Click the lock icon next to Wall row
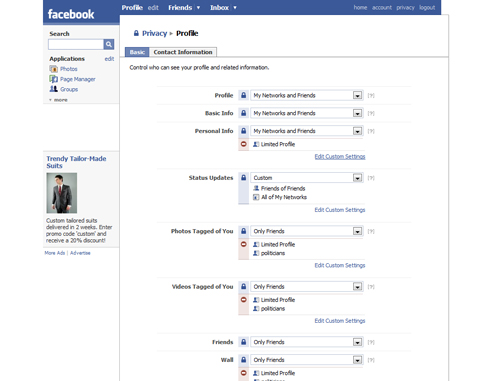Image resolution: width=500 pixels, height=381 pixels. 244,360
